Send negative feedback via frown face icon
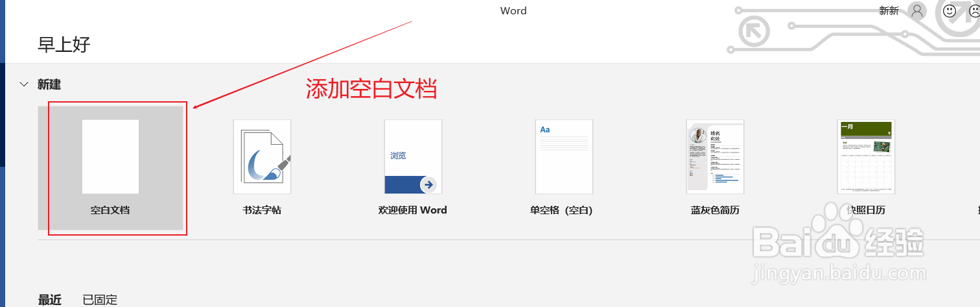The height and width of the screenshot is (307, 980). tap(974, 11)
